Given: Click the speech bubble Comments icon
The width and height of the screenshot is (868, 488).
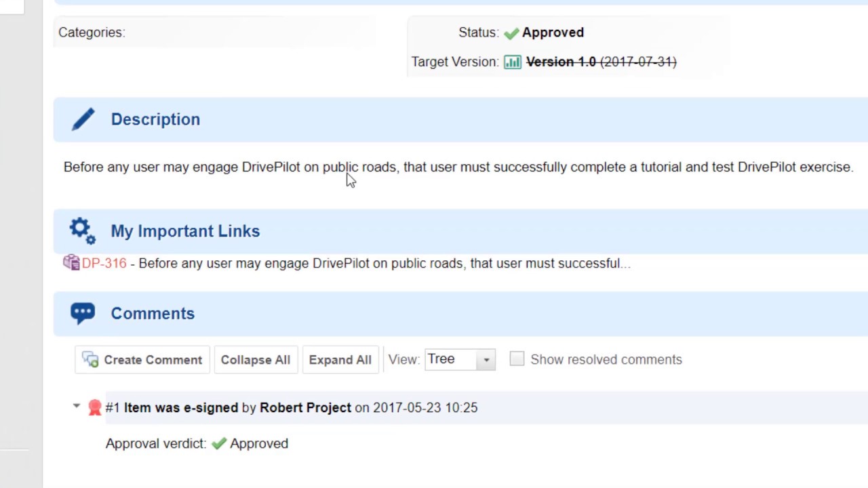Looking at the screenshot, I should click(83, 313).
